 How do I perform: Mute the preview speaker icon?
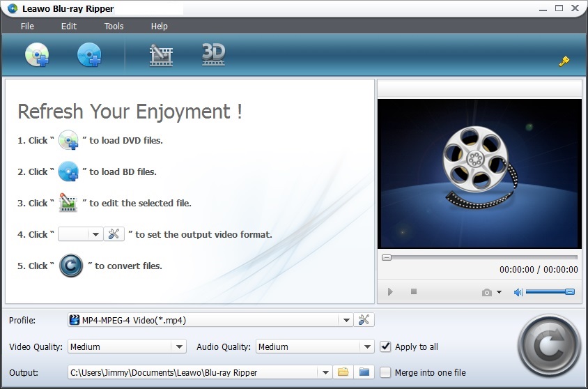(x=518, y=292)
